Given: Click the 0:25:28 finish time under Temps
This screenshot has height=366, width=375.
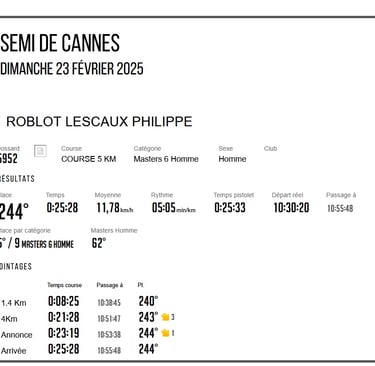Looking at the screenshot, I should 62,208.
